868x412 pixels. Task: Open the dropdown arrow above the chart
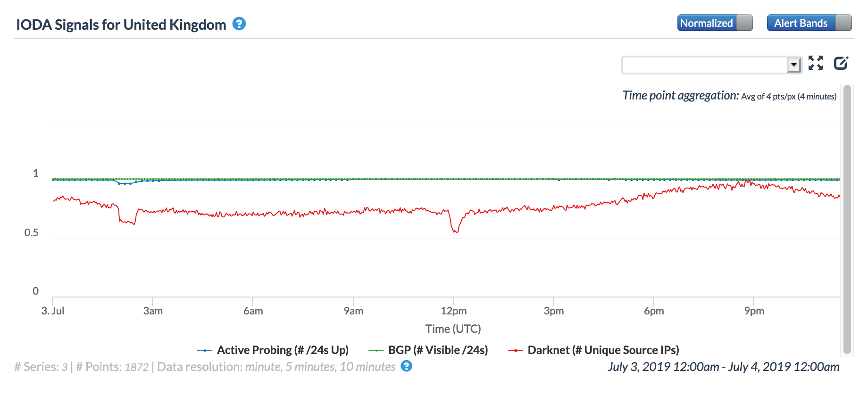(x=794, y=65)
